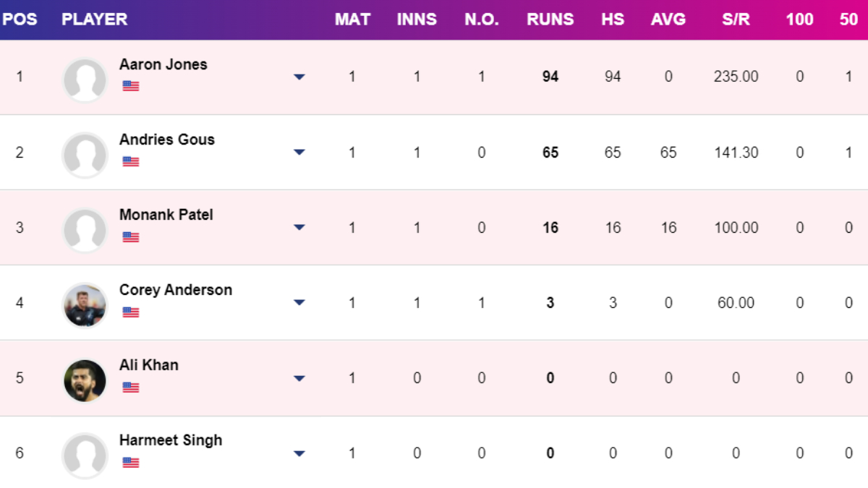This screenshot has width=868, height=488.
Task: Click Monank Patel's avatar placeholder icon
Action: (85, 230)
